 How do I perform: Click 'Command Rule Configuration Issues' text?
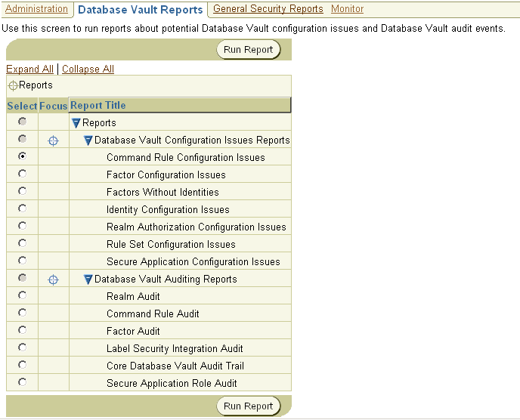click(186, 157)
